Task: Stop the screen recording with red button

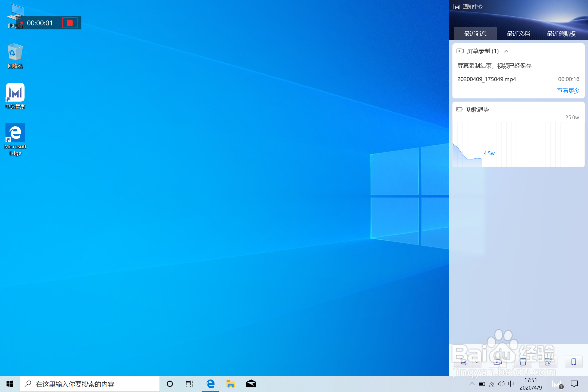Action: (x=70, y=23)
